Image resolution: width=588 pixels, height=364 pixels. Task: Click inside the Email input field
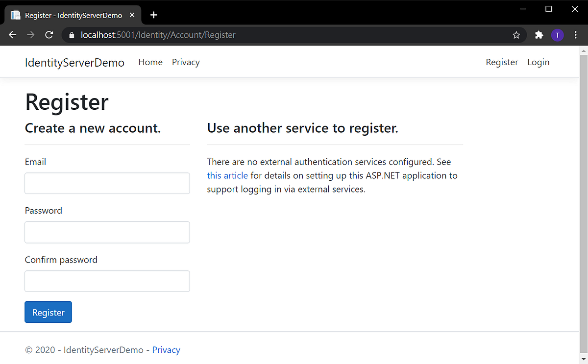(x=107, y=183)
